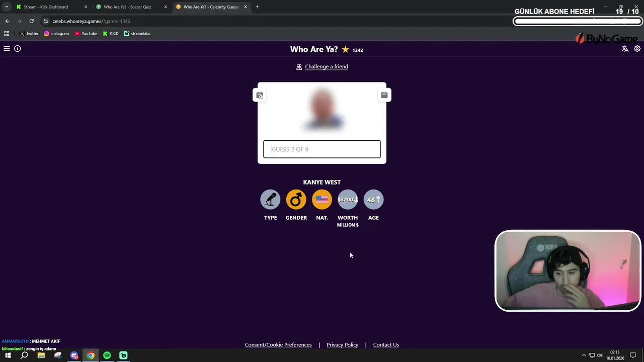Open Windows taskbar search
Screen dimensions: 644x362
[24, 355]
